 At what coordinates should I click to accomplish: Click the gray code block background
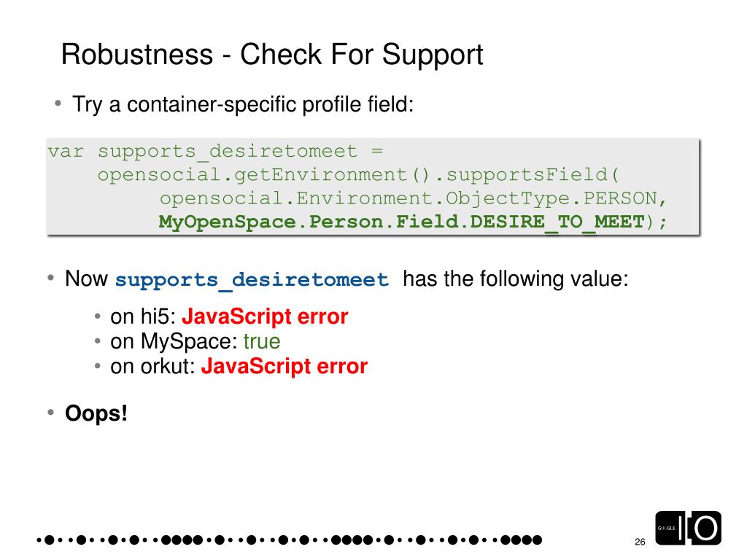tap(373, 187)
